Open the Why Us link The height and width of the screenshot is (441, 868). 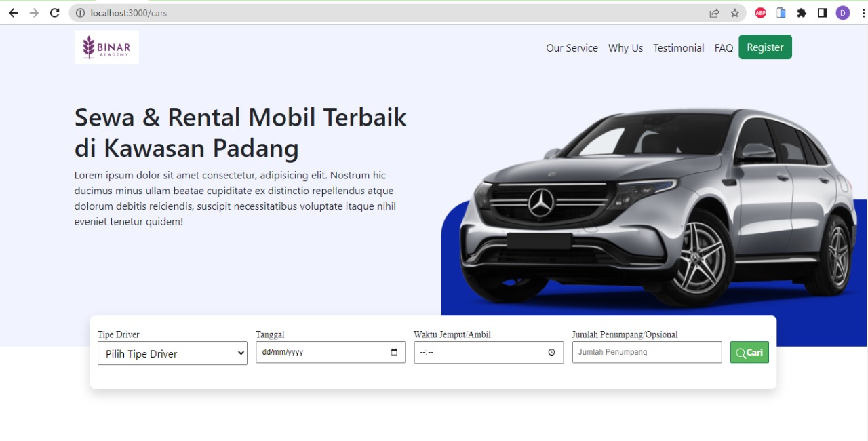(x=625, y=47)
